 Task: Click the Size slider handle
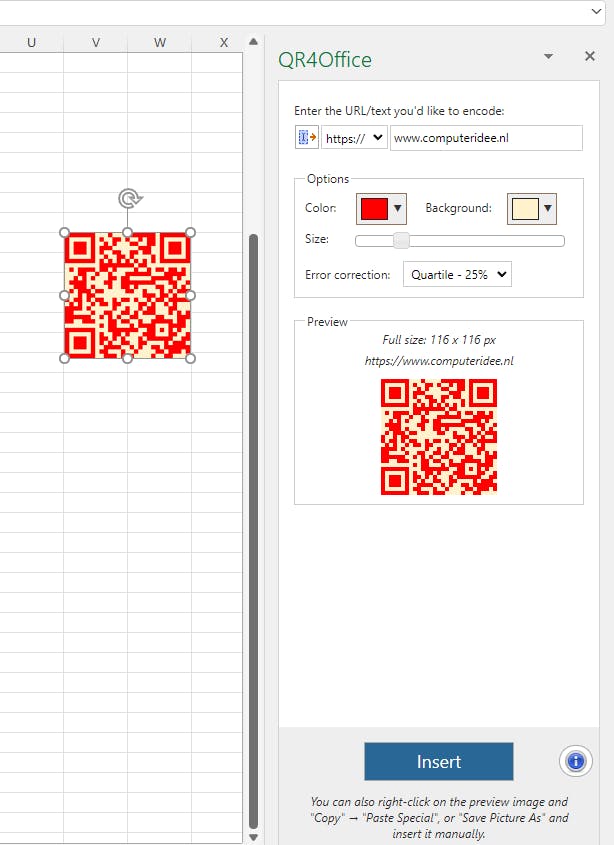(x=401, y=240)
